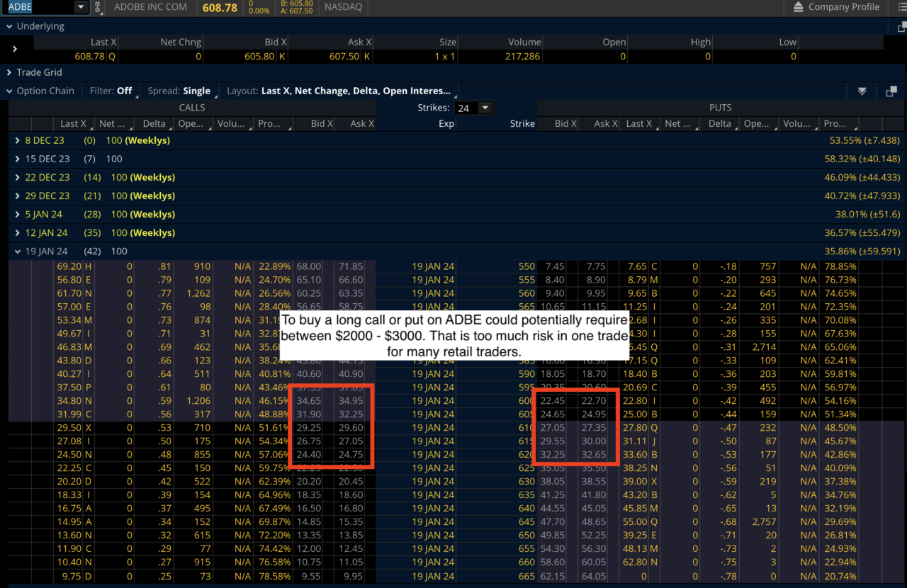
Task: Click the put ask 22.70 at 600 strike
Action: 592,401
